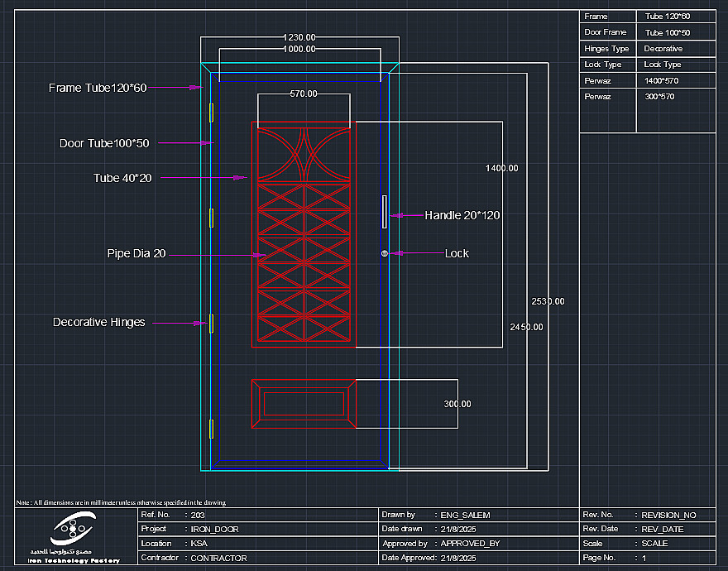
Task: Click the 1400.00 panel height dimension
Action: pyautogui.click(x=502, y=168)
